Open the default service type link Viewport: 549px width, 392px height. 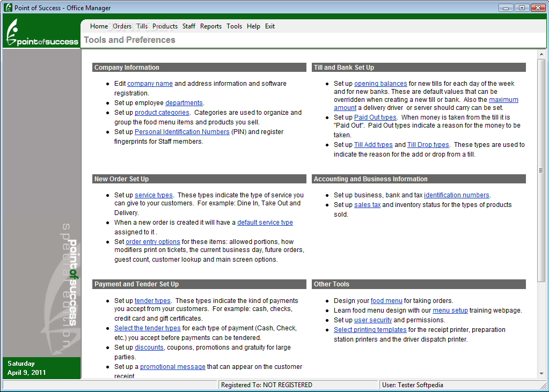click(265, 223)
